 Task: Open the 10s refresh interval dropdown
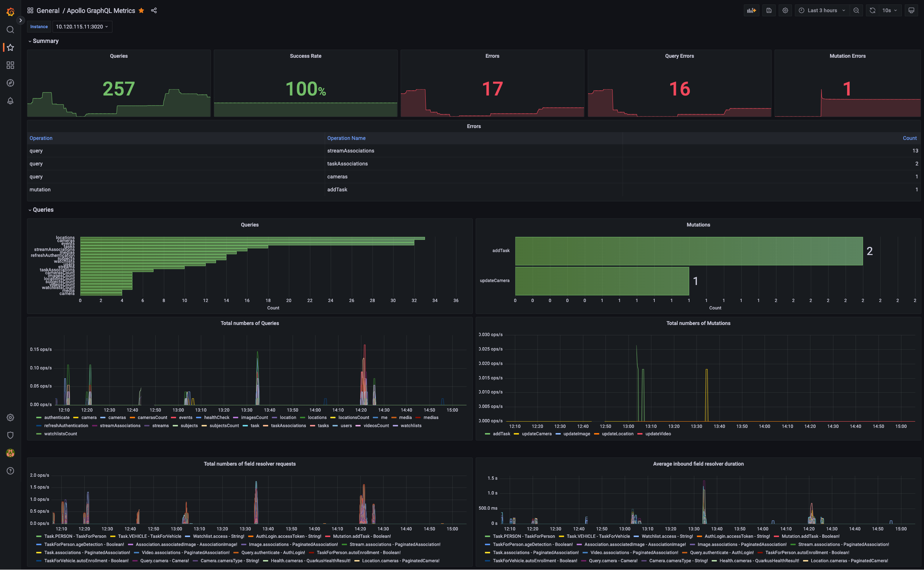(x=889, y=11)
